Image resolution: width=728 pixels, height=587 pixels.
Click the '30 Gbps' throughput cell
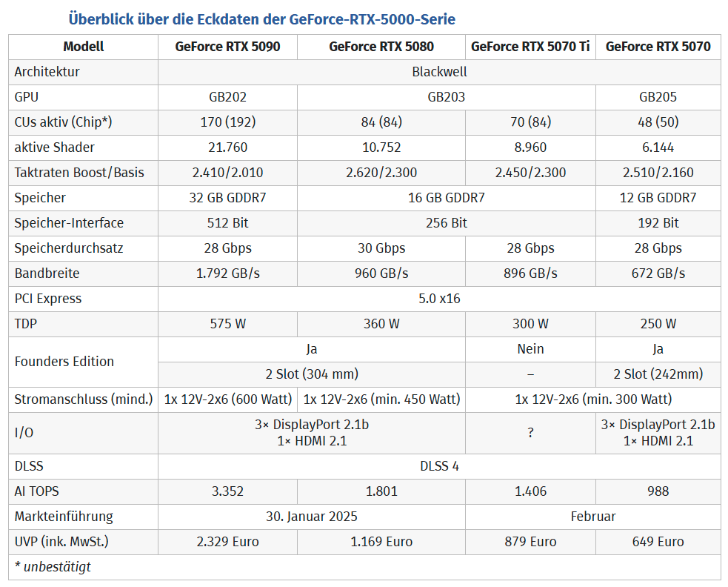[x=381, y=248]
